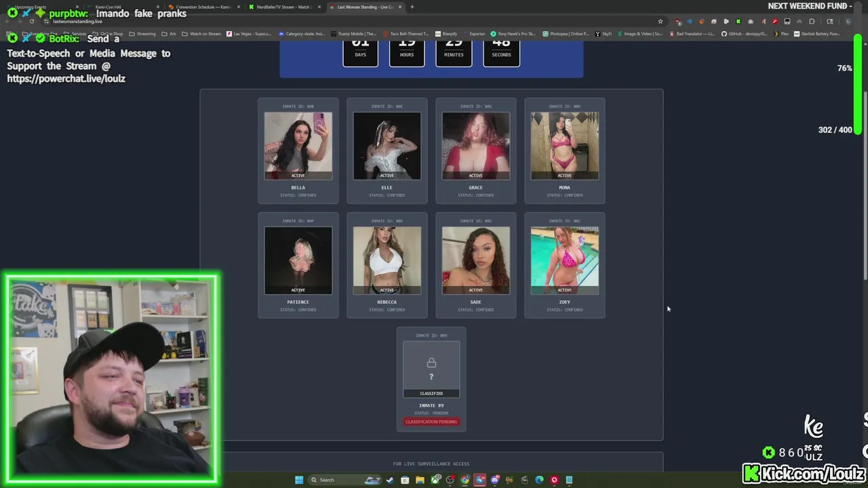The height and width of the screenshot is (488, 868).
Task: Open Microsoft Edge from the taskbar
Action: pos(539,480)
